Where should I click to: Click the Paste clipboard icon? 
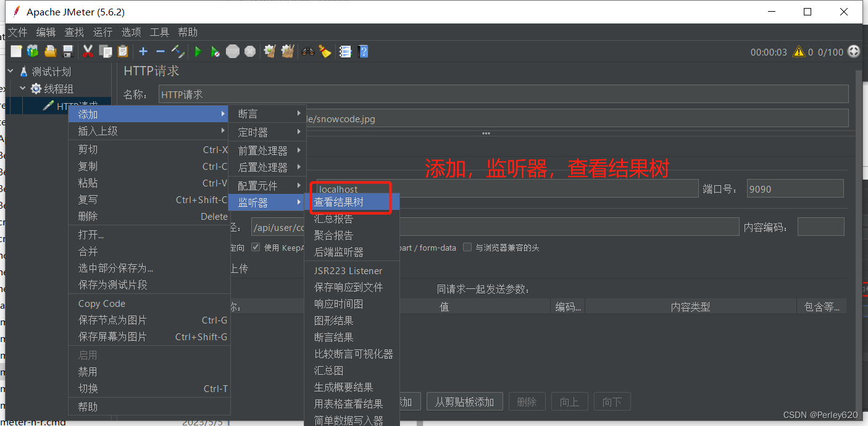point(123,52)
